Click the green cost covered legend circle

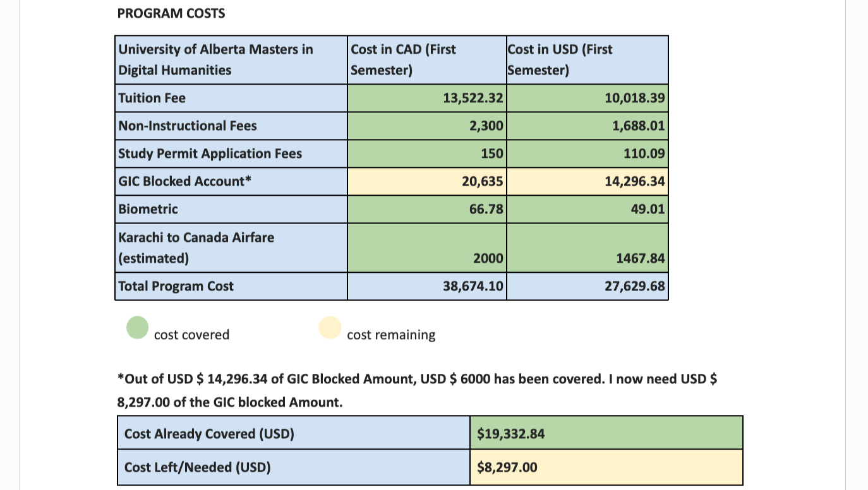(137, 328)
